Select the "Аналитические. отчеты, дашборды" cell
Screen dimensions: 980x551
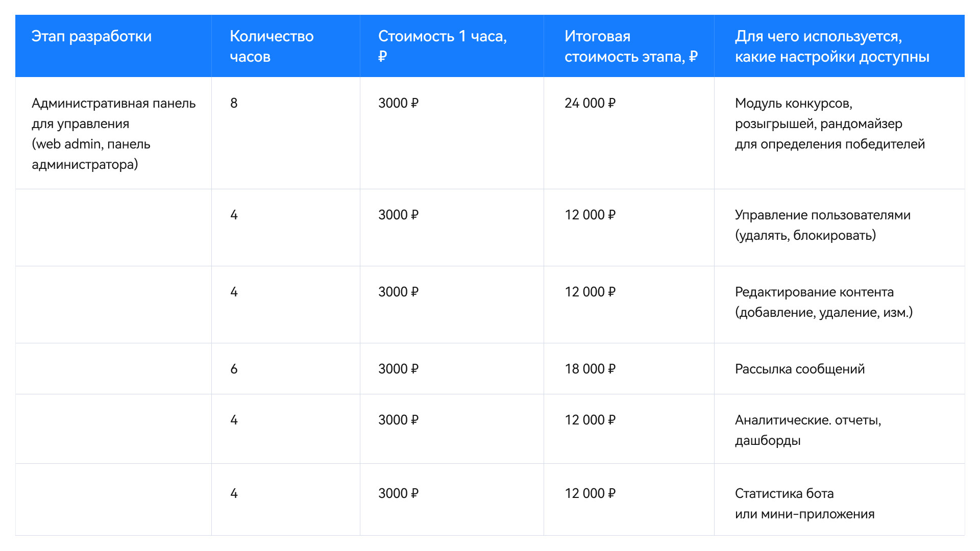807,430
